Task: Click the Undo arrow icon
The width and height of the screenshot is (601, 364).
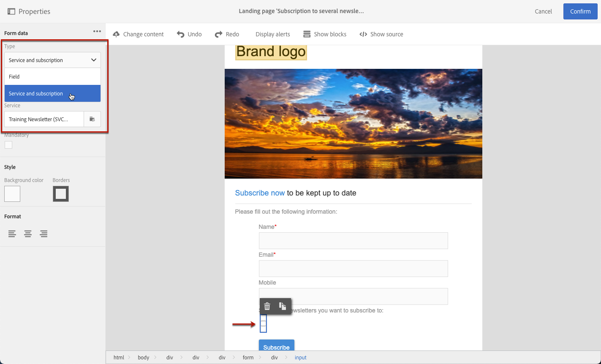Action: point(180,34)
